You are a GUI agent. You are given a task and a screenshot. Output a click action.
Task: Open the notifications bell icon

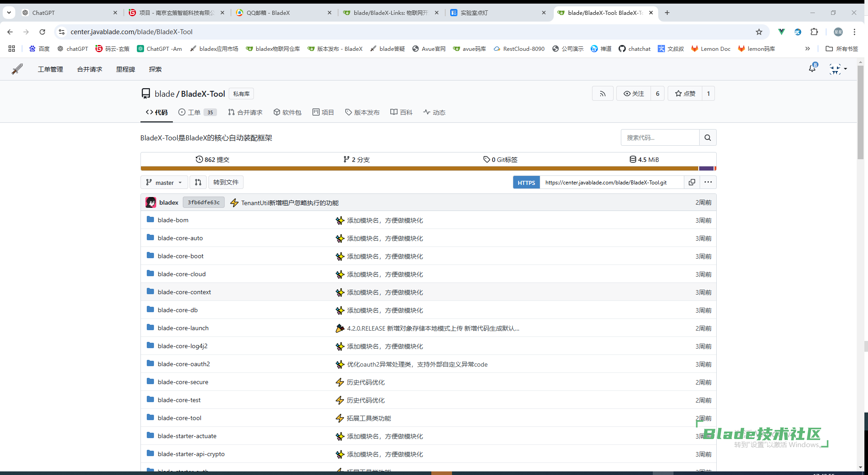coord(812,68)
